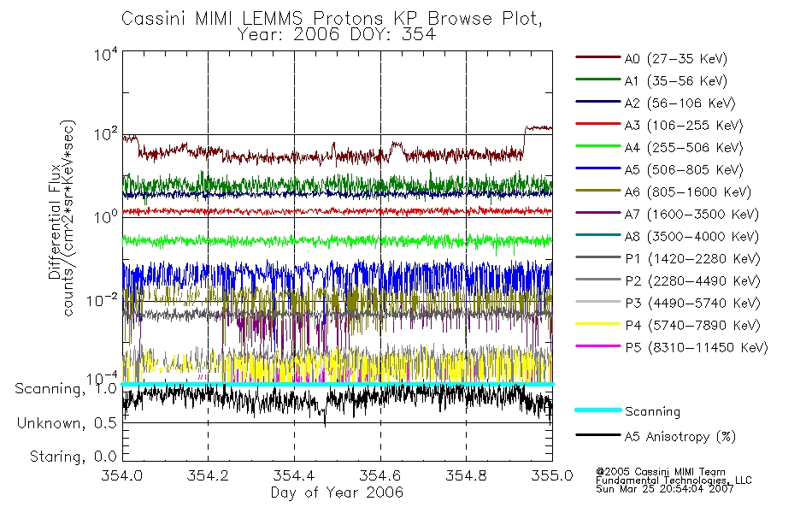
Task: Click the A4 (255-506 KeV) light green legend entry
Action: 659,147
